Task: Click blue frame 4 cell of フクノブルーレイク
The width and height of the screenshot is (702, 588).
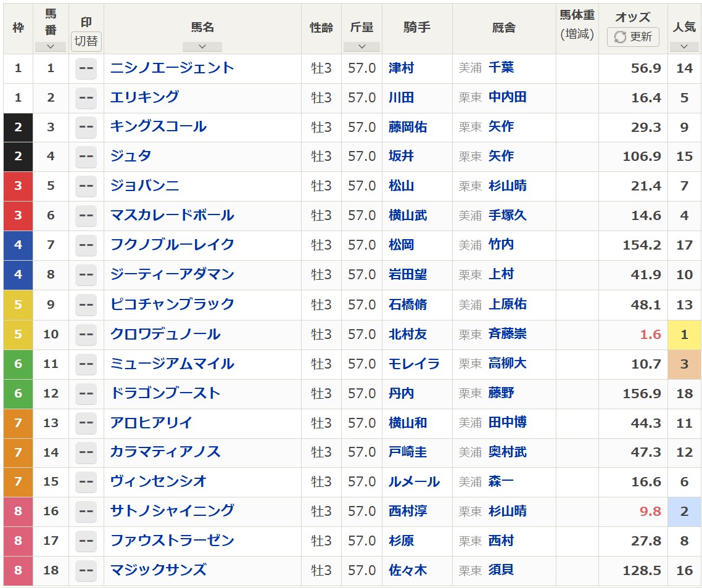Action: point(18,245)
